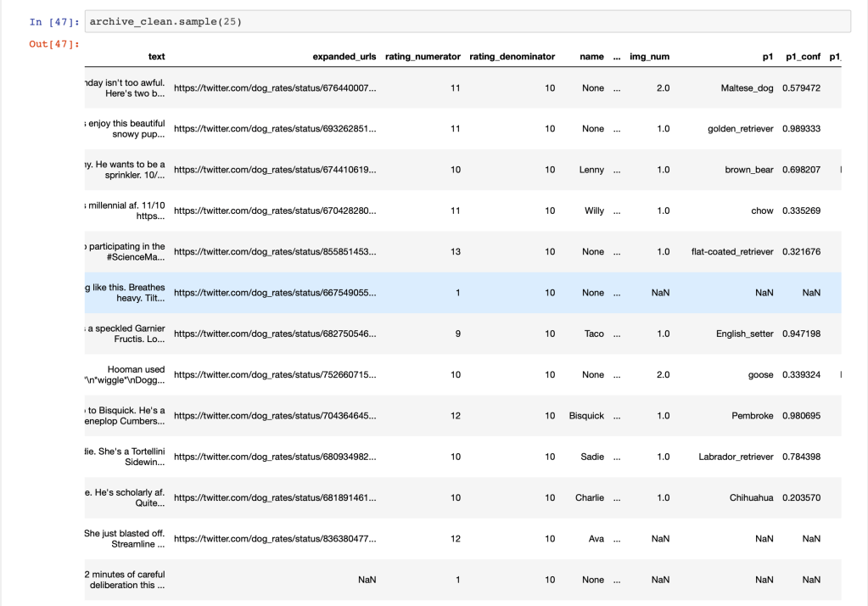Select the Bisquick name cell

(x=586, y=416)
